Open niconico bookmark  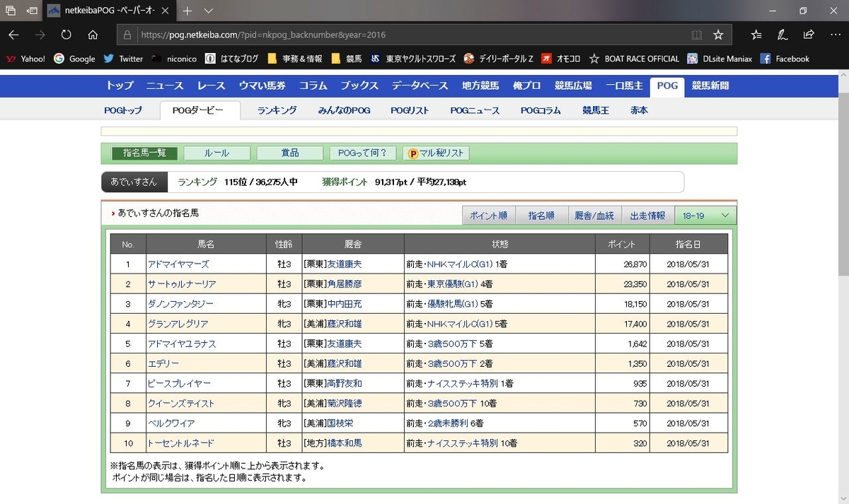tap(174, 59)
